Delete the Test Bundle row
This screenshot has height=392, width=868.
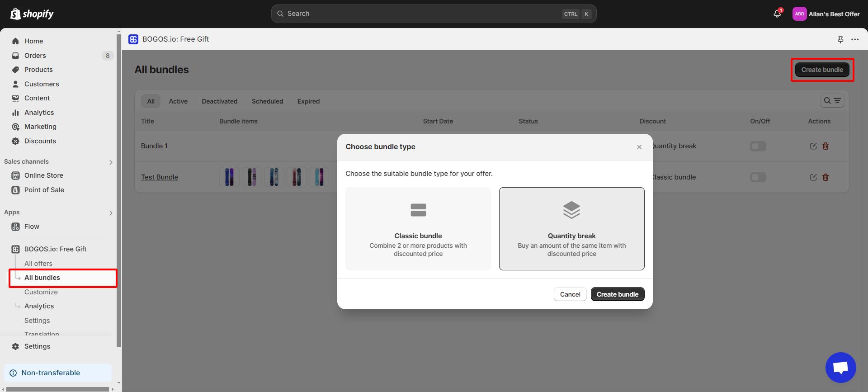(826, 177)
